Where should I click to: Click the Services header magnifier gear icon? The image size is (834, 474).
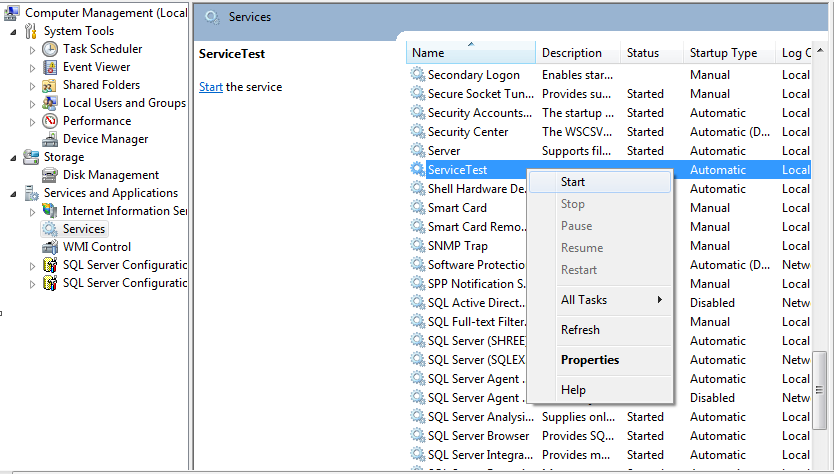pyautogui.click(x=212, y=18)
